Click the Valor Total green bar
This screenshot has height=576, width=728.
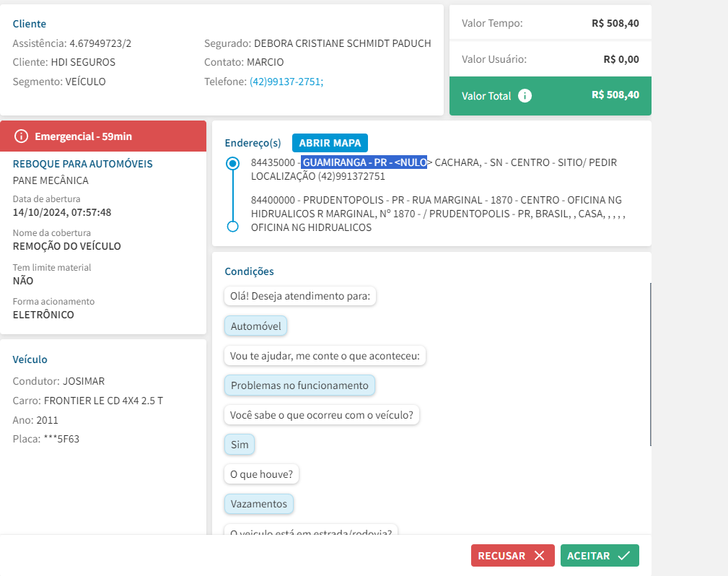coord(551,96)
